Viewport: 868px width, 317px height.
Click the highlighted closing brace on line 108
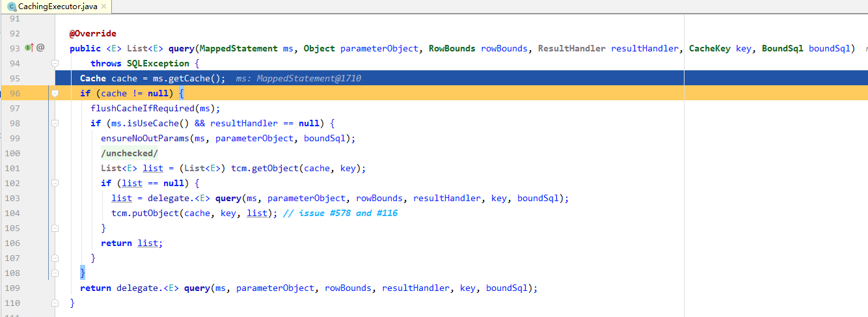click(x=83, y=273)
